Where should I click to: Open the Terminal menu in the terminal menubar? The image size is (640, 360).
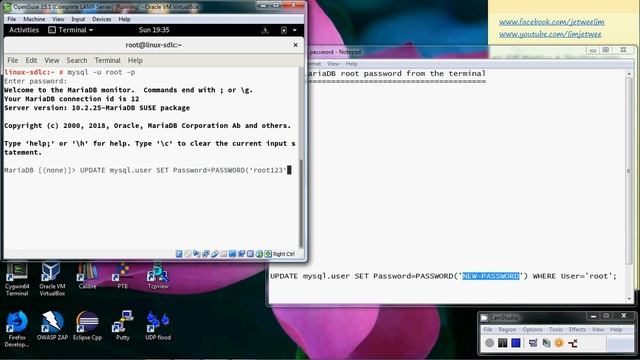click(107, 60)
